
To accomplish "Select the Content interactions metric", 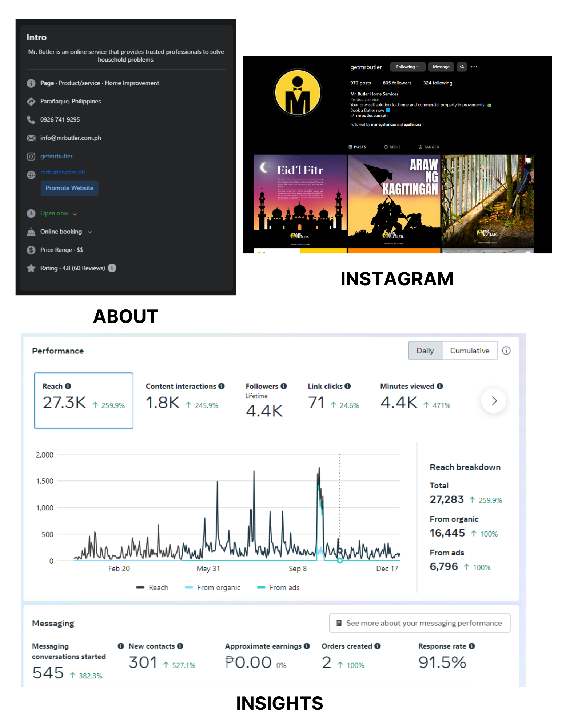I will 185,397.
